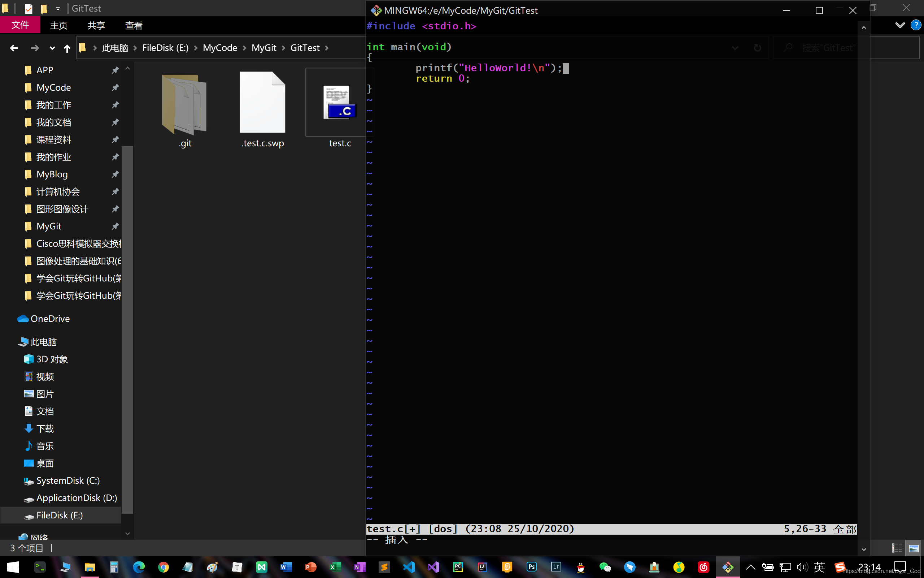Switch Explorer to large icons view
924x578 pixels.
point(914,548)
